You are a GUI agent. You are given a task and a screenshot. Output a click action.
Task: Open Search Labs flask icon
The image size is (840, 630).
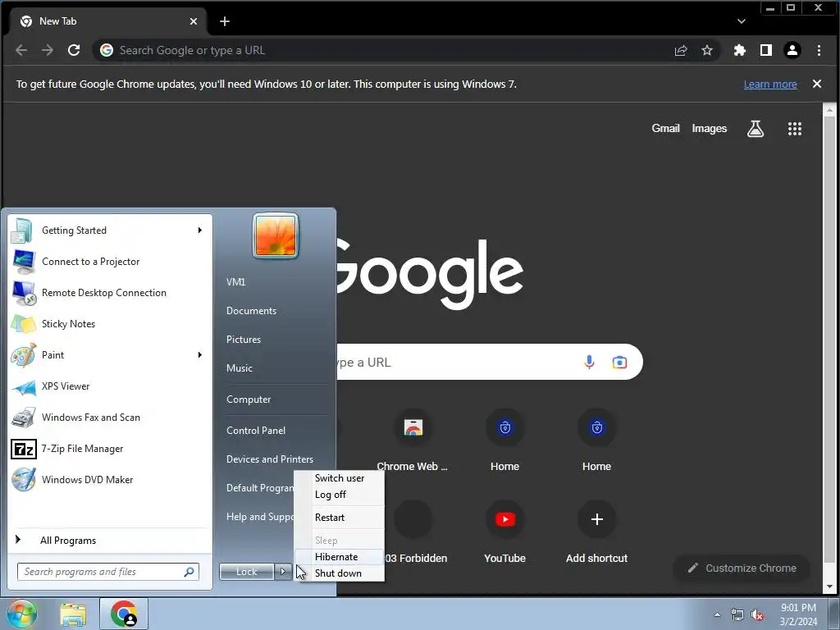click(x=756, y=129)
